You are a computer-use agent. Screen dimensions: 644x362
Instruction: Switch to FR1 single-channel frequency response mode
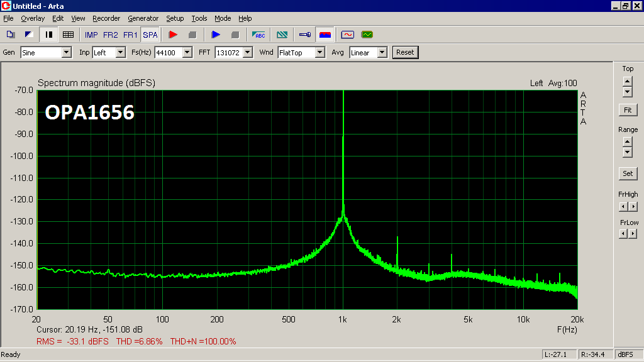point(130,35)
